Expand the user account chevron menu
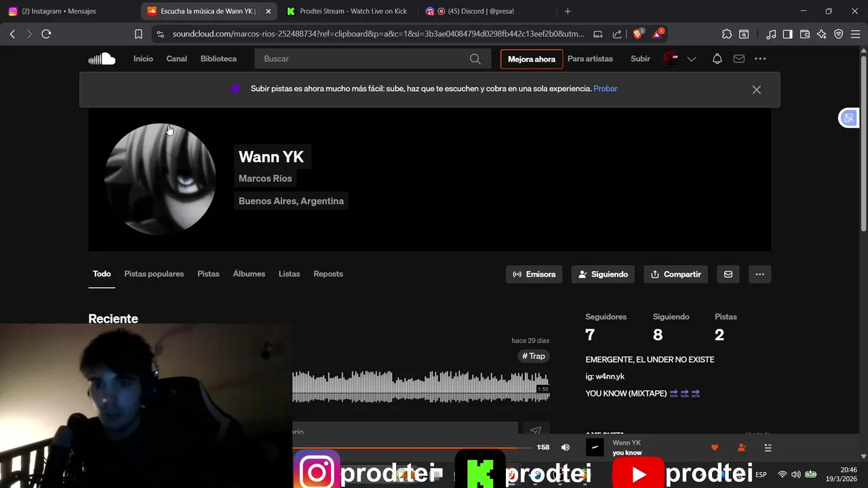The width and height of the screenshot is (868, 488). [692, 59]
